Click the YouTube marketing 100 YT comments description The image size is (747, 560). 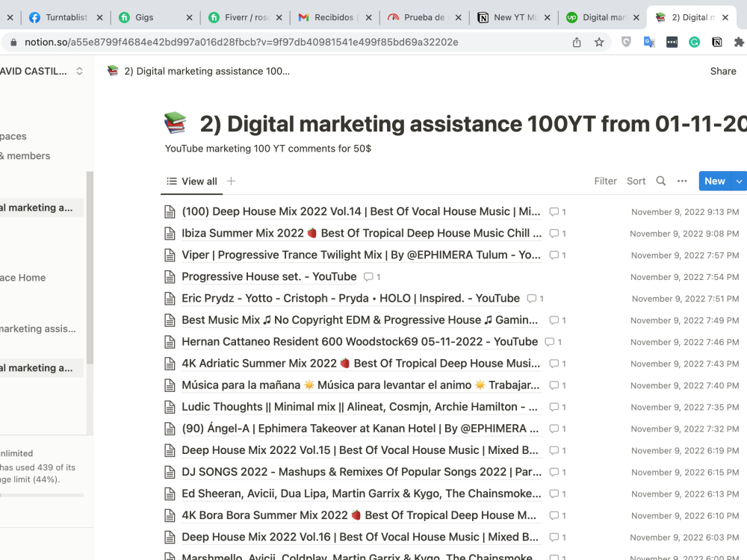click(x=267, y=149)
